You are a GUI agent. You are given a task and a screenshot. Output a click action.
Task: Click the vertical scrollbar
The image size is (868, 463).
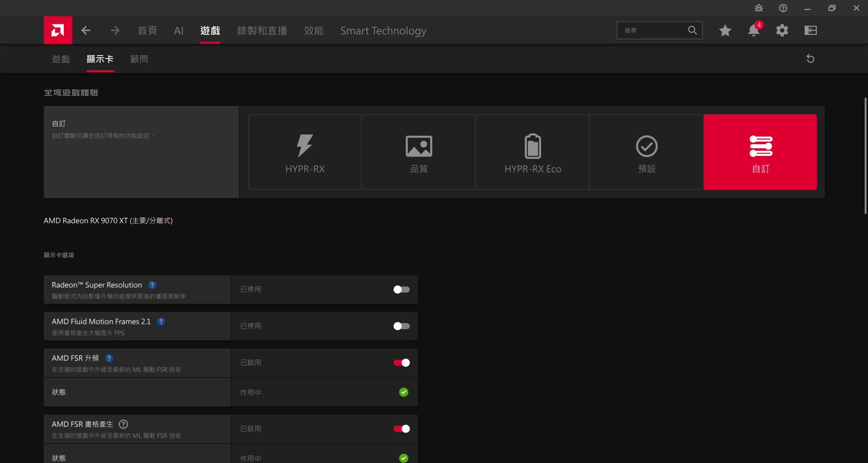[865, 156]
